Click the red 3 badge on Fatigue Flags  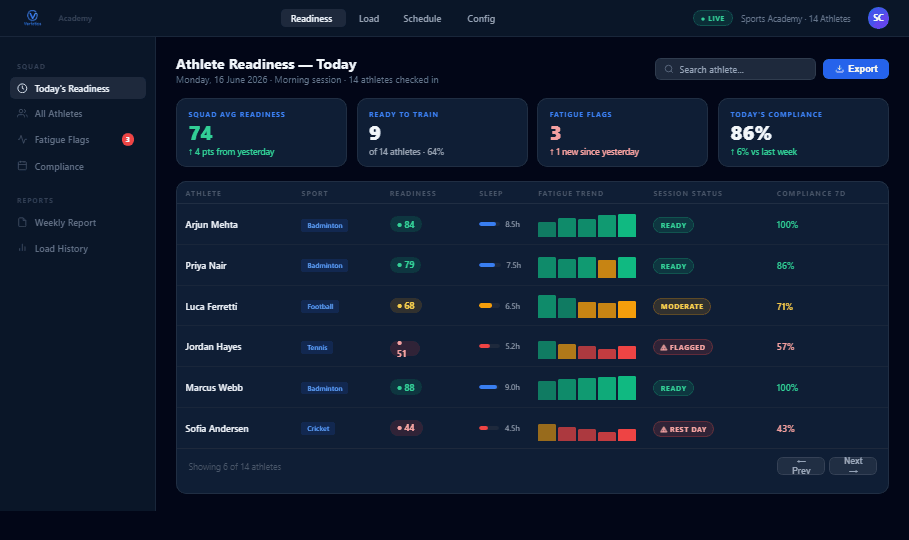click(x=128, y=139)
